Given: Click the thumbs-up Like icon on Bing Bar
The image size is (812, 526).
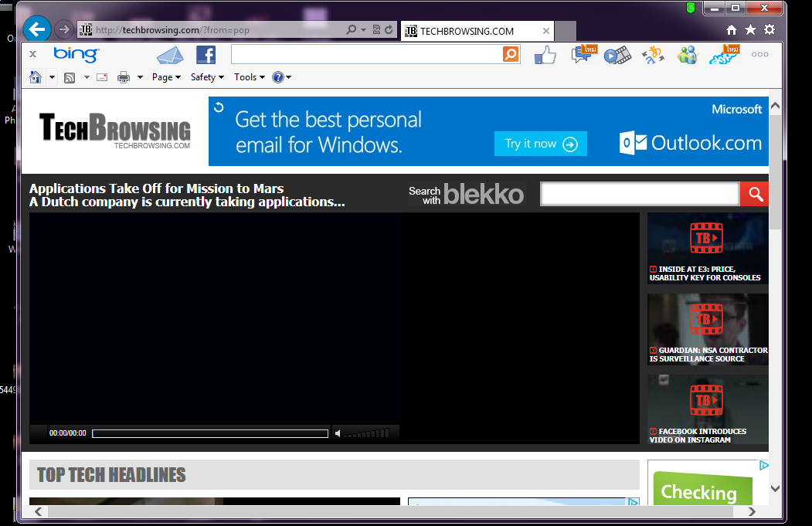Looking at the screenshot, I should pyautogui.click(x=545, y=55).
